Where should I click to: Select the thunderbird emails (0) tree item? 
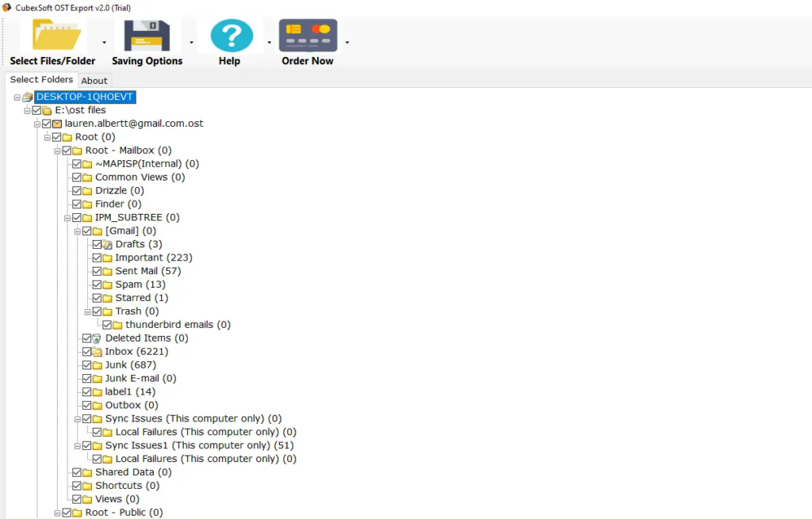[x=178, y=325]
